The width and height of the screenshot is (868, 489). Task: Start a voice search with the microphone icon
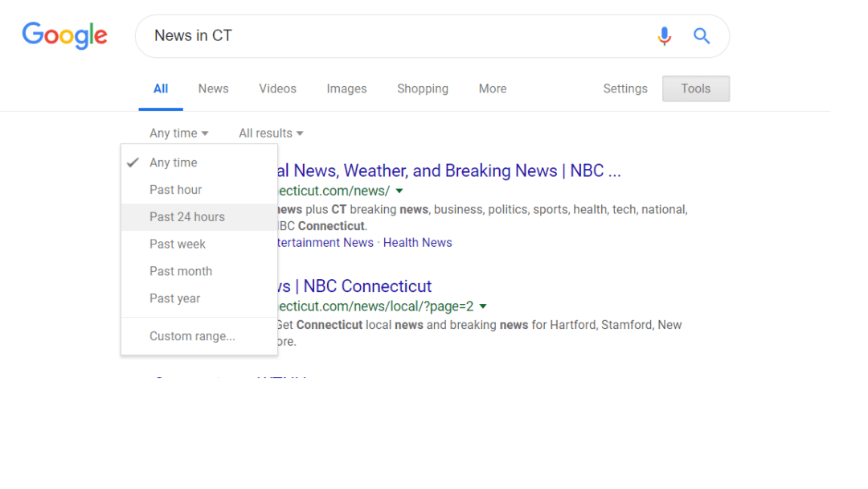pos(665,36)
